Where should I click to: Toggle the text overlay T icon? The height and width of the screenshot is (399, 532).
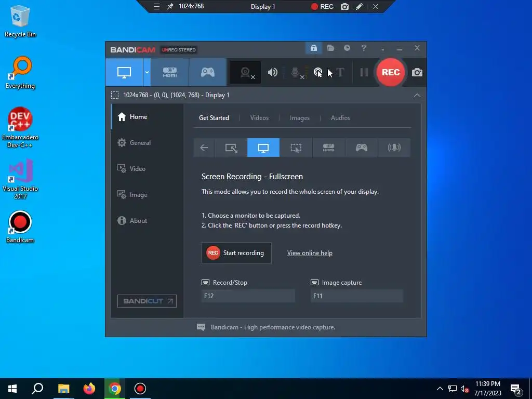click(340, 72)
